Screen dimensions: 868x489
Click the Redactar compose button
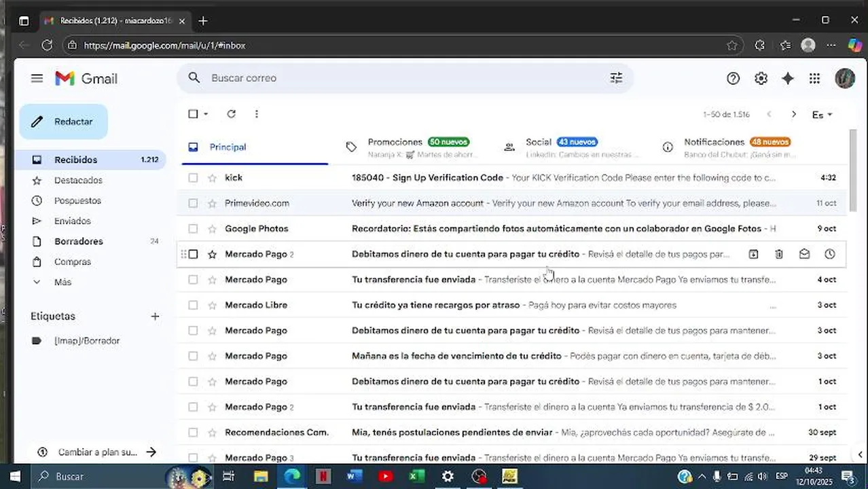63,122
